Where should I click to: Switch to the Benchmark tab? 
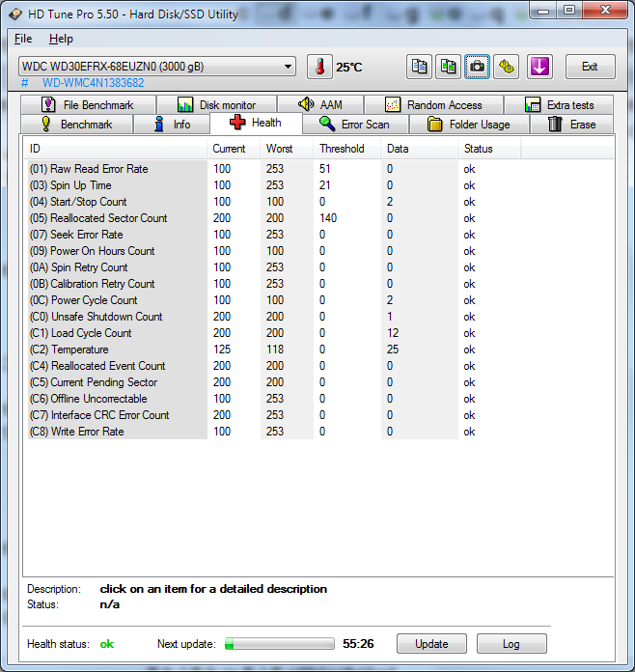click(x=76, y=125)
